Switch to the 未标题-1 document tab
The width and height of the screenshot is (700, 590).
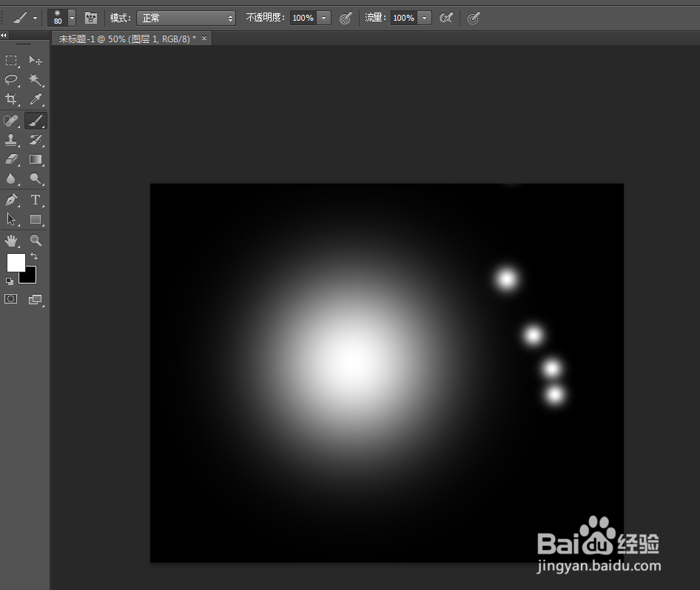point(127,38)
